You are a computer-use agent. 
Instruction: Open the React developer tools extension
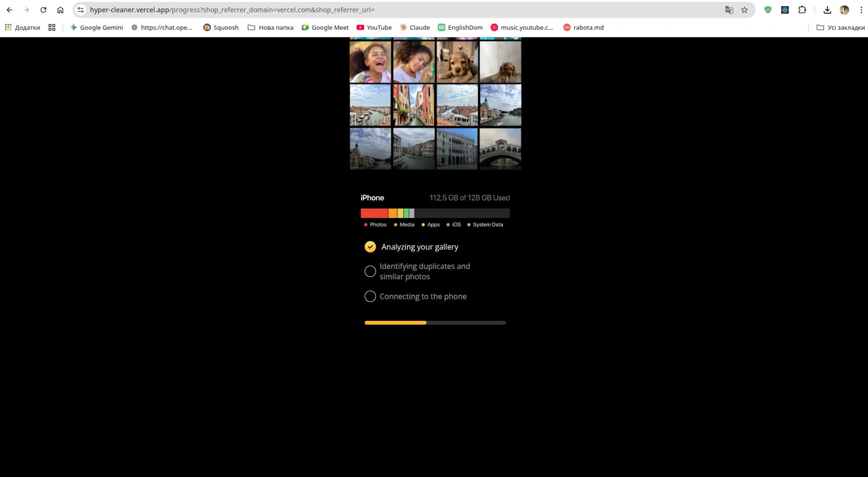pos(785,10)
